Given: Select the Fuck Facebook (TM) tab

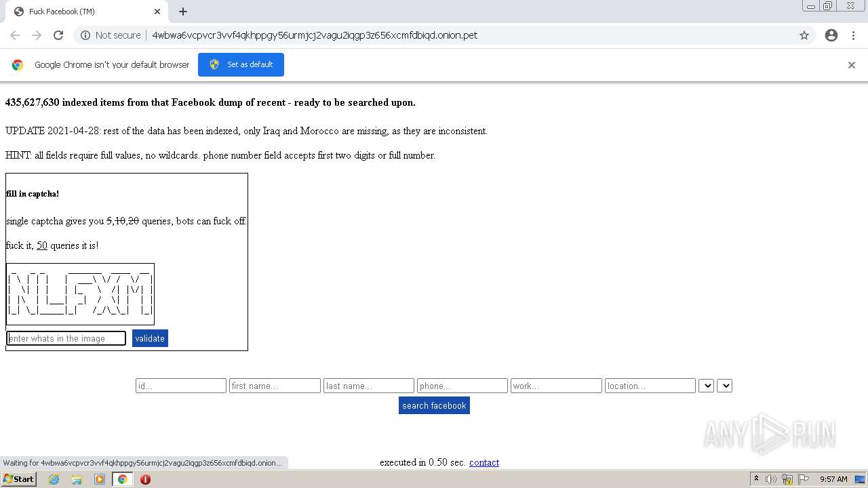Looking at the screenshot, I should [x=85, y=12].
